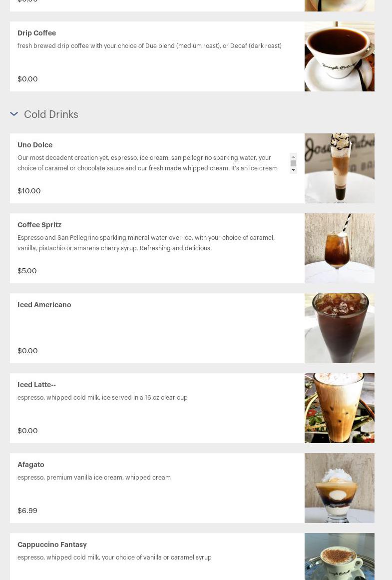Click the Cold Drinks heading text
Screen dimensions: 392x580
click(51, 114)
